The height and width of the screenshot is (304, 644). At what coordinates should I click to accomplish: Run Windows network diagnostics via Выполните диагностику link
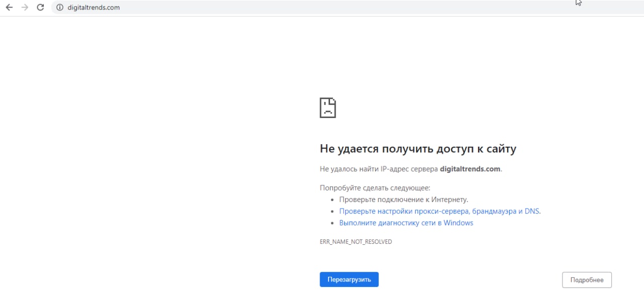click(x=406, y=223)
